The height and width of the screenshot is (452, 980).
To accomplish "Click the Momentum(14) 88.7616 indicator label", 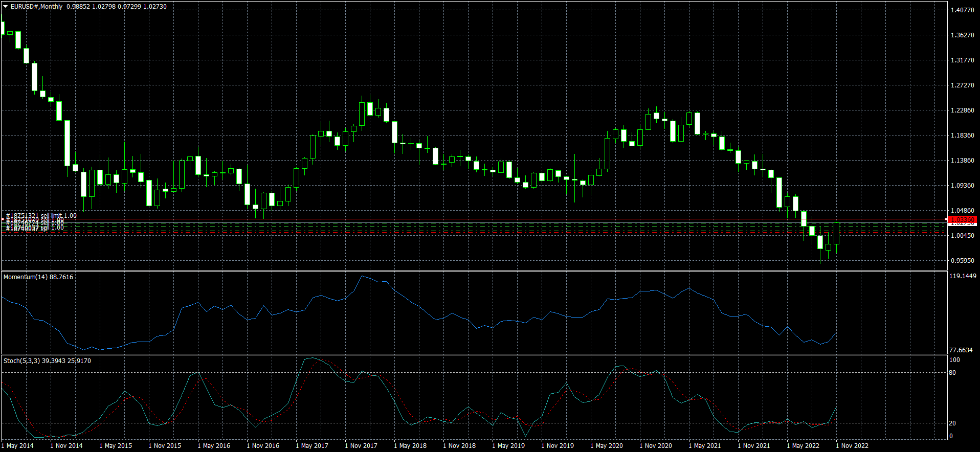I will (x=38, y=277).
